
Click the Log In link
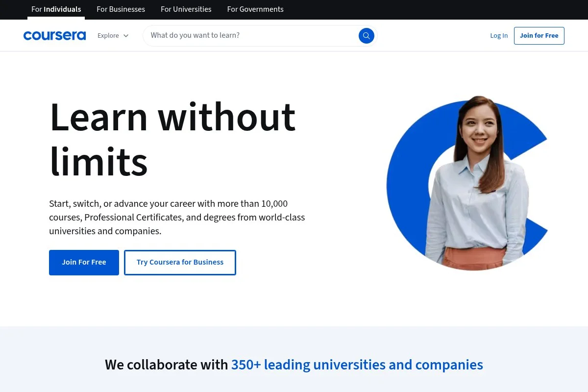[499, 35]
